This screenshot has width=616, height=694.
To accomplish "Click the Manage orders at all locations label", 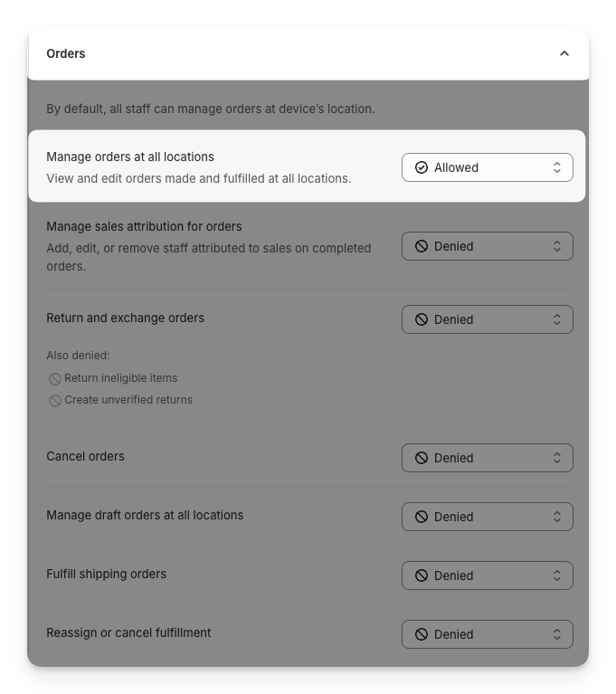I will (x=130, y=157).
